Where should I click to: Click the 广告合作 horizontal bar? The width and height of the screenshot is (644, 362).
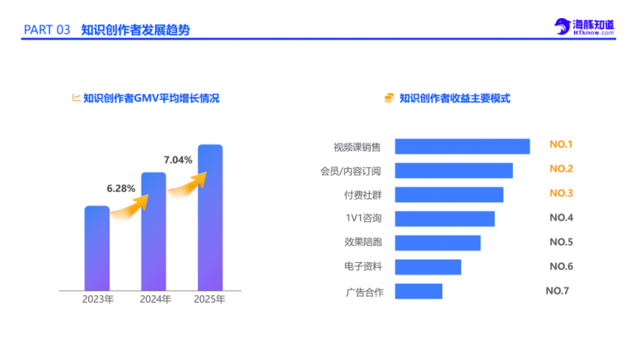coord(418,291)
